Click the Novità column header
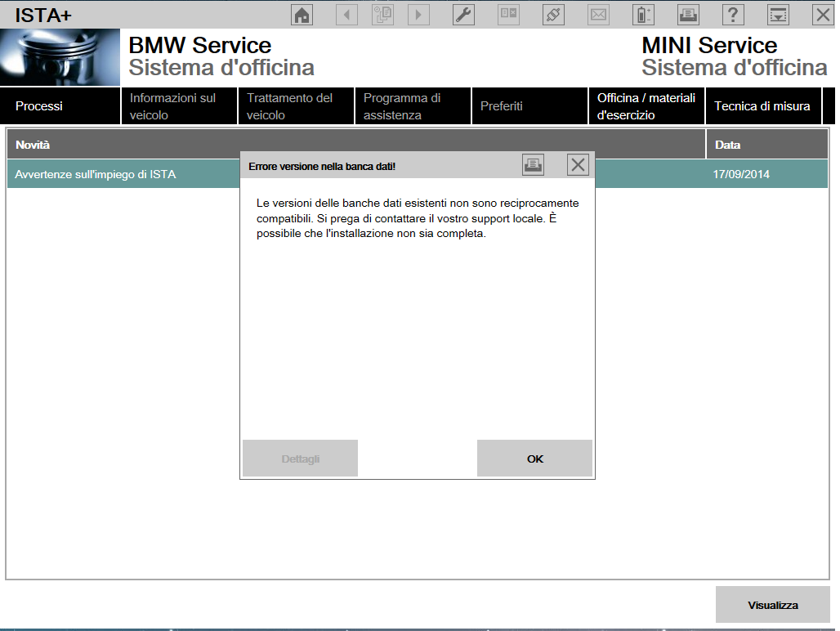This screenshot has width=840, height=631. point(356,145)
